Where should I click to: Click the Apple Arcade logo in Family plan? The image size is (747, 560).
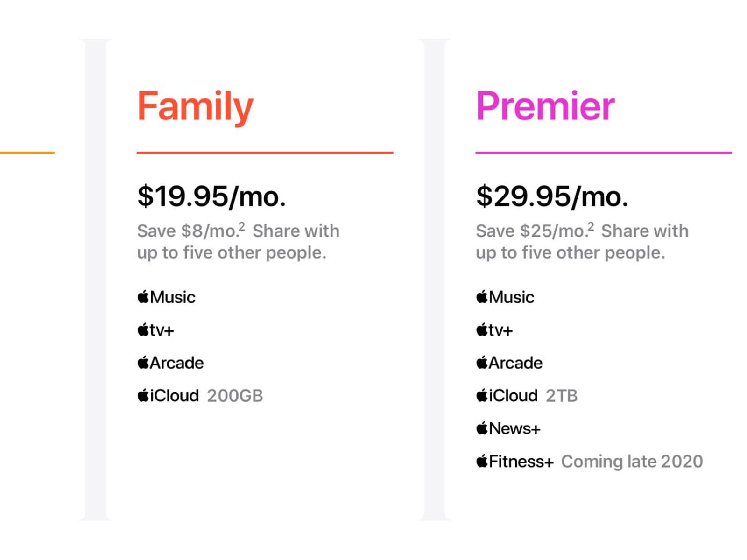pos(171,363)
